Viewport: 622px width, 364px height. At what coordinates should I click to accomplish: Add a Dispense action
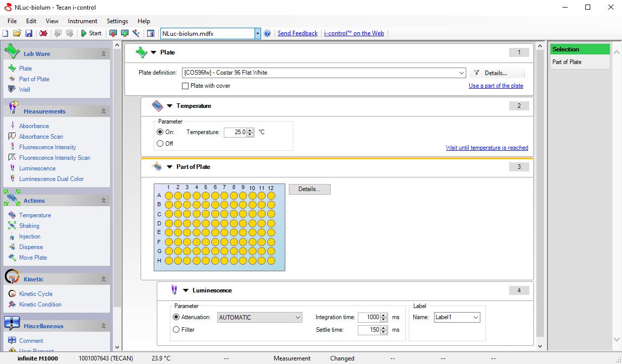(31, 247)
